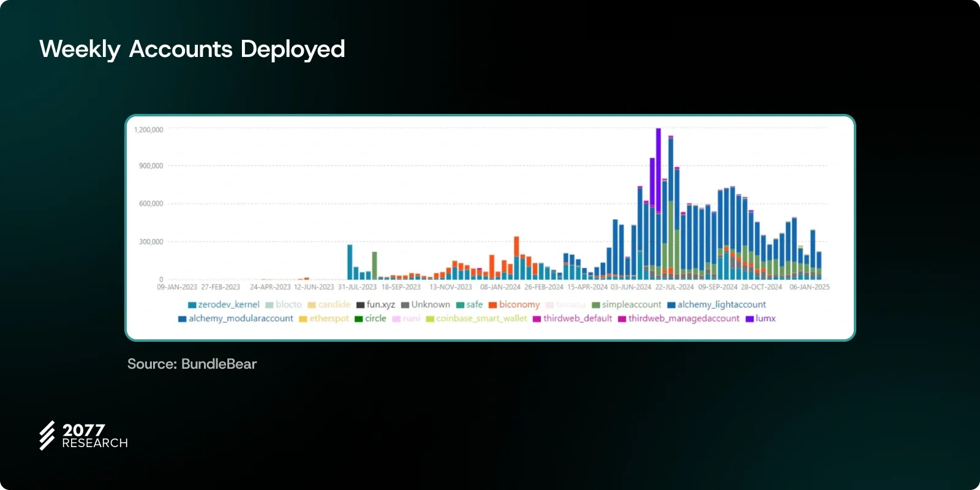
Task: Click the 22-JUL-2024 x-axis date label
Action: pyautogui.click(x=674, y=287)
